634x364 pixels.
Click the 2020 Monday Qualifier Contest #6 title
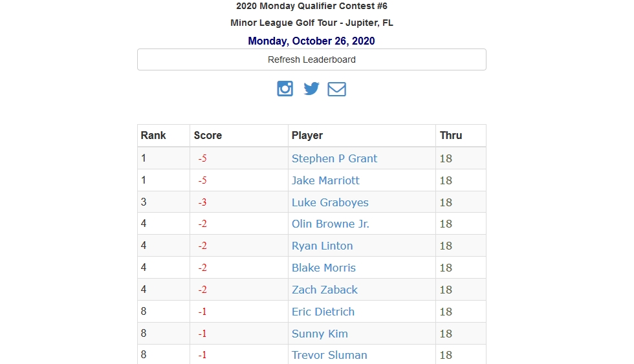[312, 6]
